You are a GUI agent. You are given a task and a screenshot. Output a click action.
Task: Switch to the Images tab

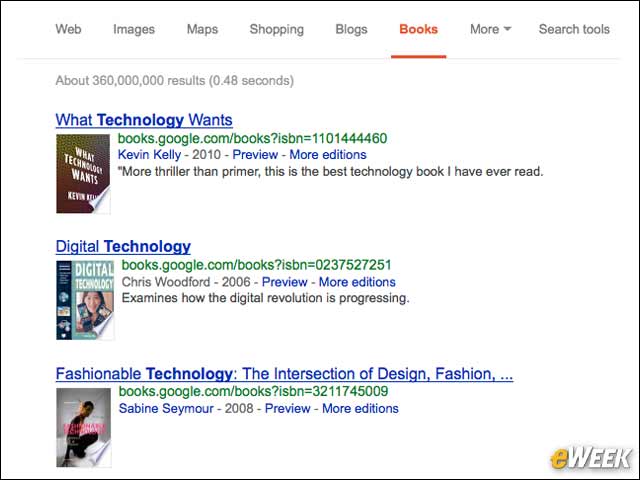tap(134, 29)
